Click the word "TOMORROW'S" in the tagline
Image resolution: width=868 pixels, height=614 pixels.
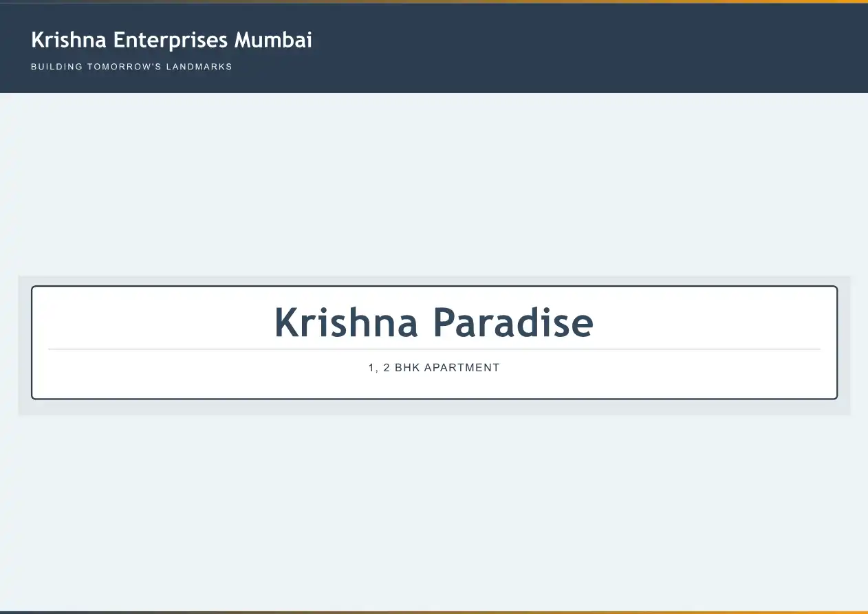[x=124, y=67]
